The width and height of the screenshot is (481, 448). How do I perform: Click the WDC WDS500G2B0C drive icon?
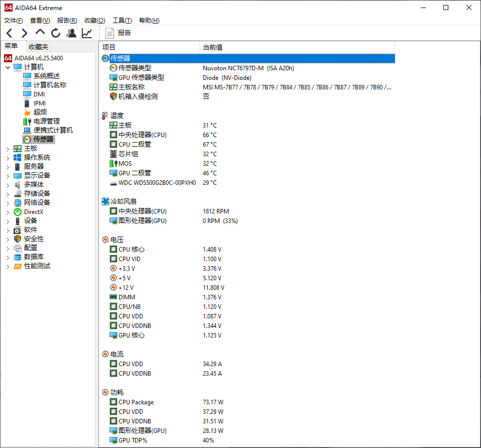point(113,183)
